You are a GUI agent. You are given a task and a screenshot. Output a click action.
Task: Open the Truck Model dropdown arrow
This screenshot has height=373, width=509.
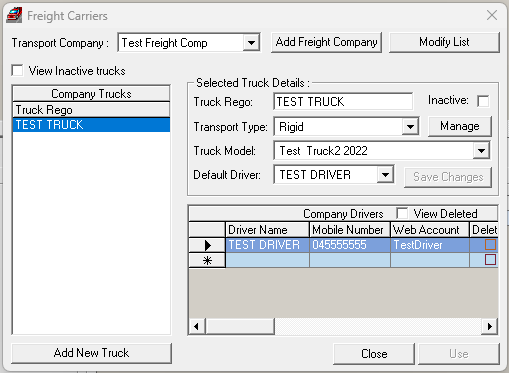click(481, 151)
